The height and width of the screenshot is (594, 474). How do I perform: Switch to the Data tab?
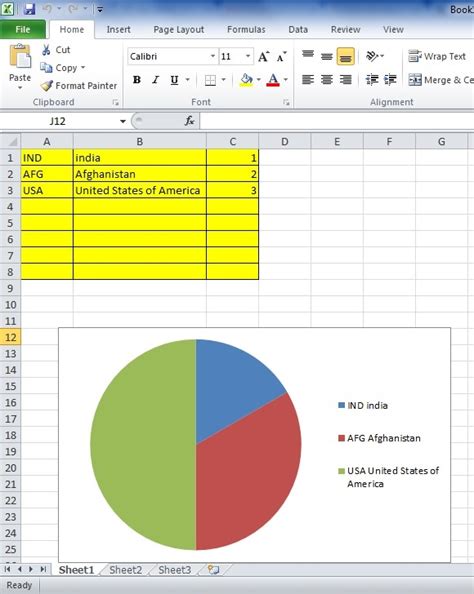(x=298, y=30)
